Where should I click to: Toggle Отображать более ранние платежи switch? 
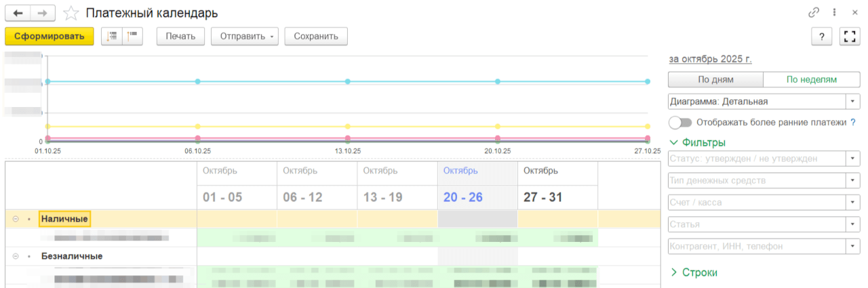point(680,123)
